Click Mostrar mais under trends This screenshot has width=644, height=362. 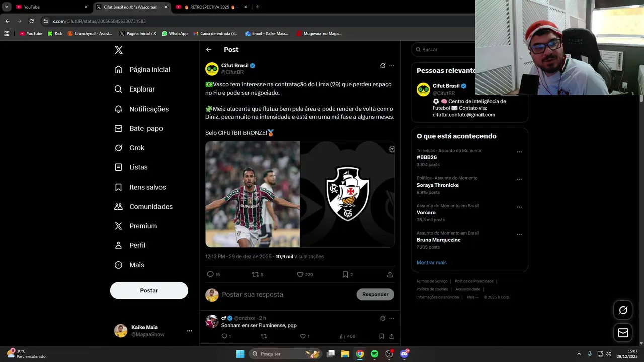[x=432, y=262]
